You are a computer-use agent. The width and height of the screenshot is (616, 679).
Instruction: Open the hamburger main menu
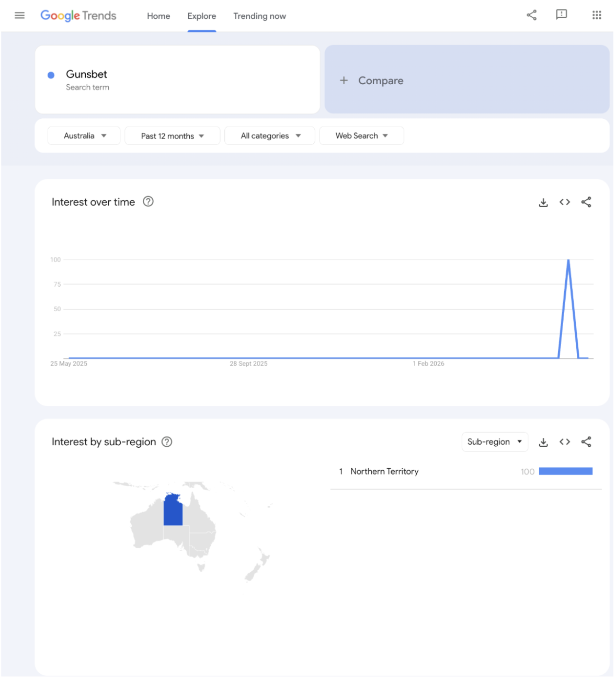pos(20,16)
